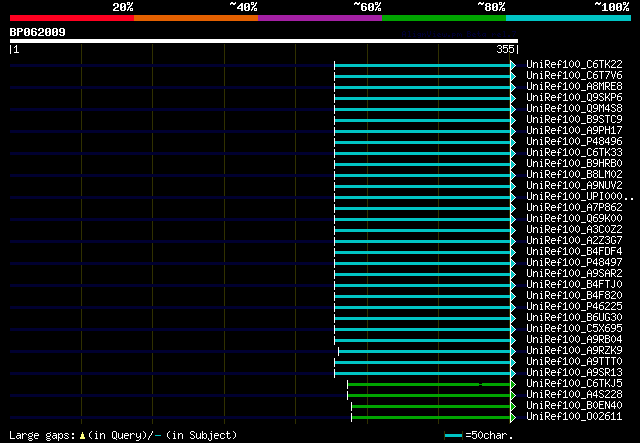Click the cyan alignment bar for UniRef100_Q69K00
The width and height of the screenshot is (640, 443).
click(422, 220)
